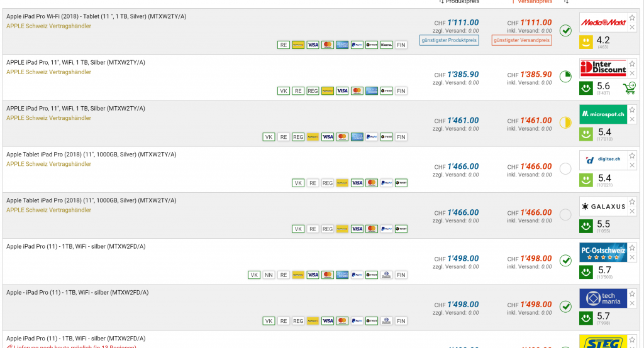The width and height of the screenshot is (644, 348).
Task: Click the Galaxus logo thumbnail
Action: point(603,206)
